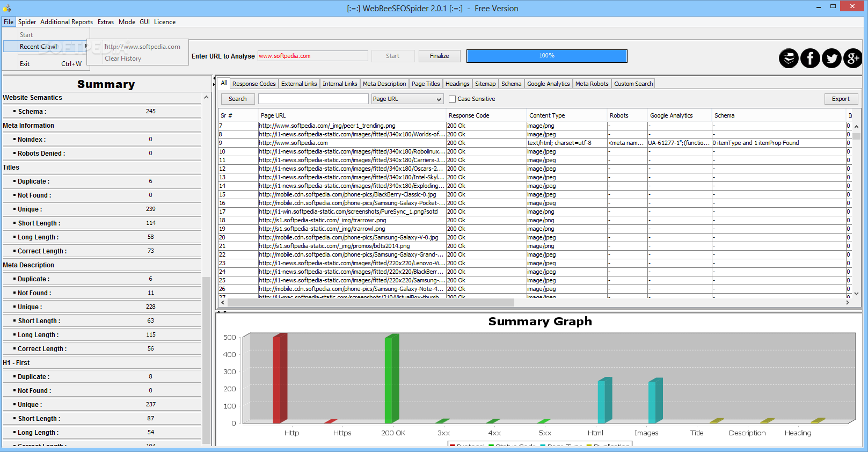Sort by the Robots column header

(627, 115)
